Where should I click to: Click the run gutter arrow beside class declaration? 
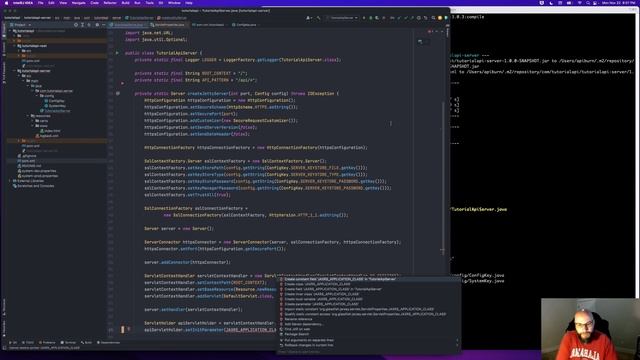point(117,53)
